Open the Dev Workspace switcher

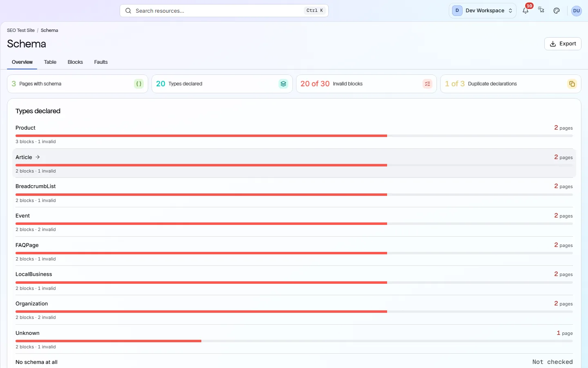483,11
